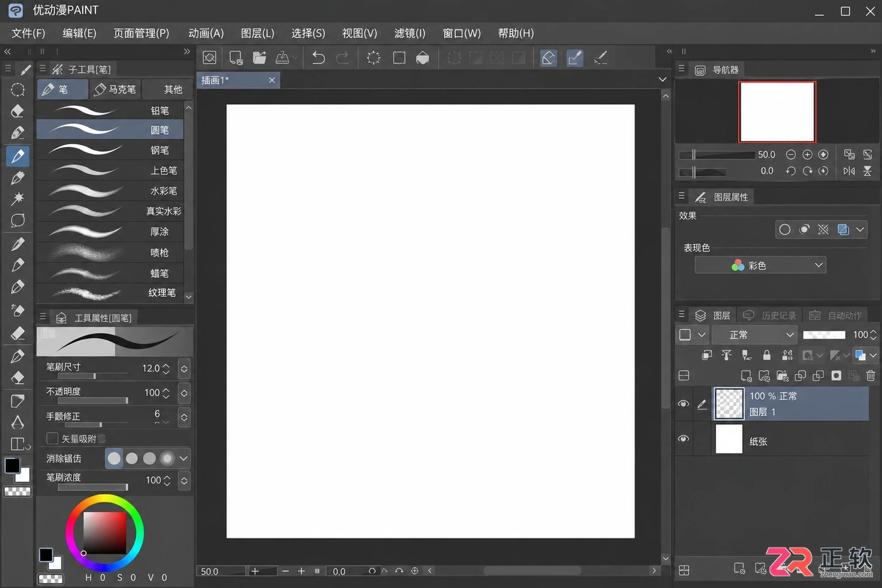This screenshot has height=588, width=882.
Task: Select the speech balloon tool in left toolbar
Action: (18, 221)
